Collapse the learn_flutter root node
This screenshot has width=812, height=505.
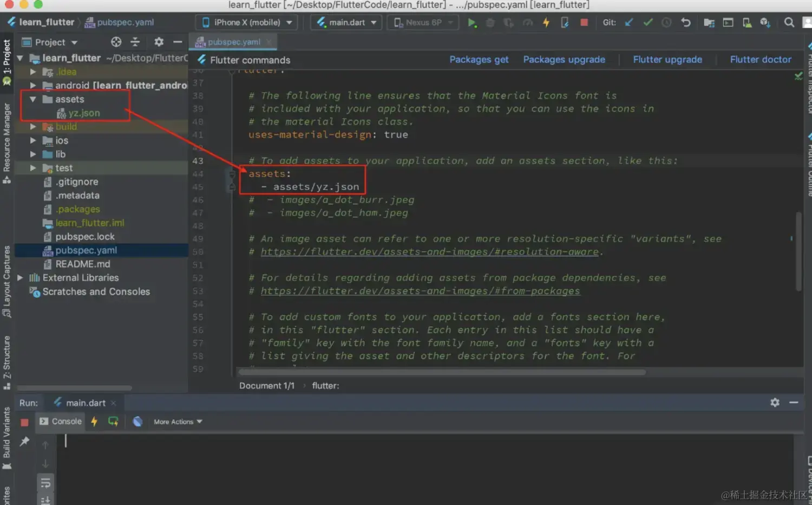click(20, 58)
